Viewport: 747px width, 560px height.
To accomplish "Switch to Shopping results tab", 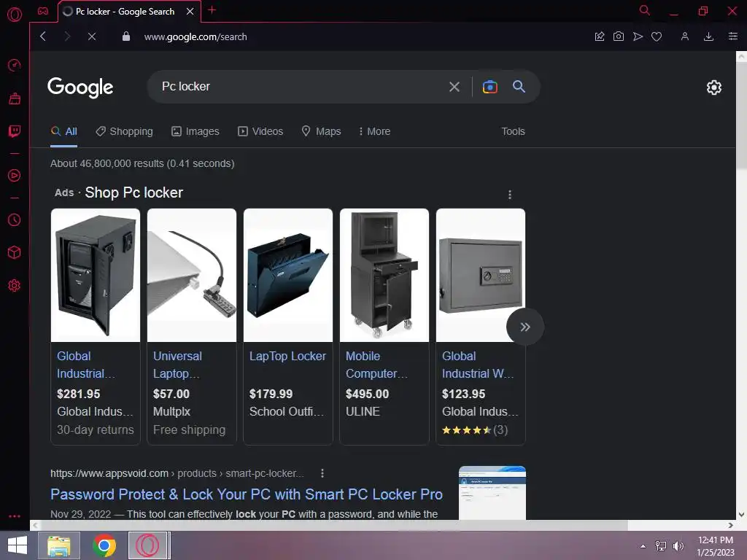I will (124, 131).
